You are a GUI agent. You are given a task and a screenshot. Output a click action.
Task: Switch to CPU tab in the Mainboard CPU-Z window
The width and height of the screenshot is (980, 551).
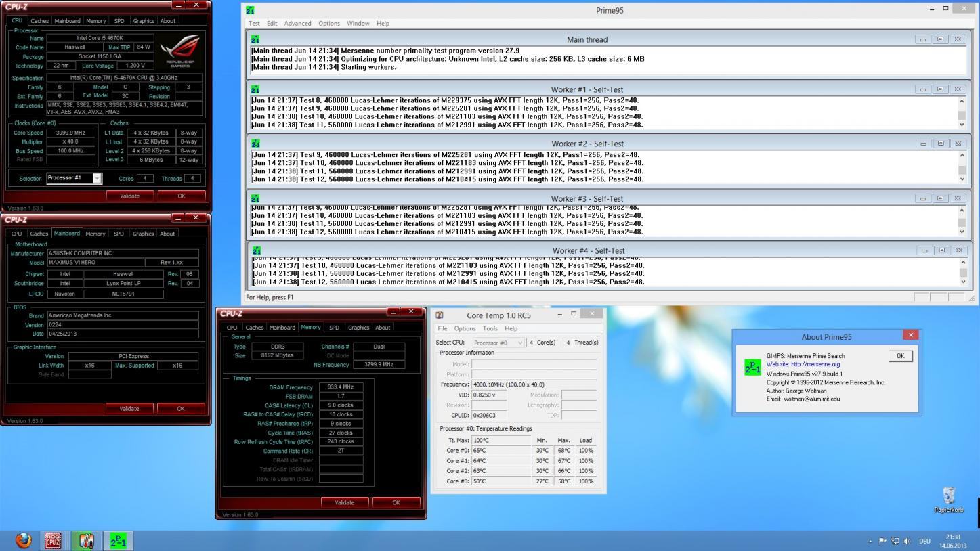pyautogui.click(x=16, y=234)
